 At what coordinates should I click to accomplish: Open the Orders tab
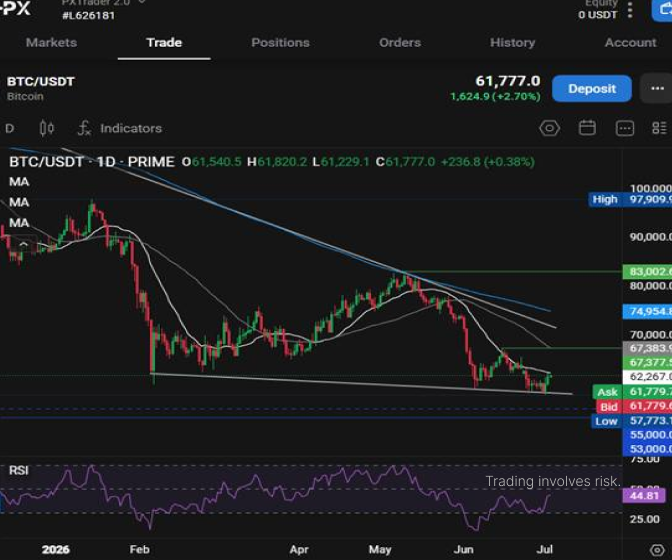click(400, 42)
